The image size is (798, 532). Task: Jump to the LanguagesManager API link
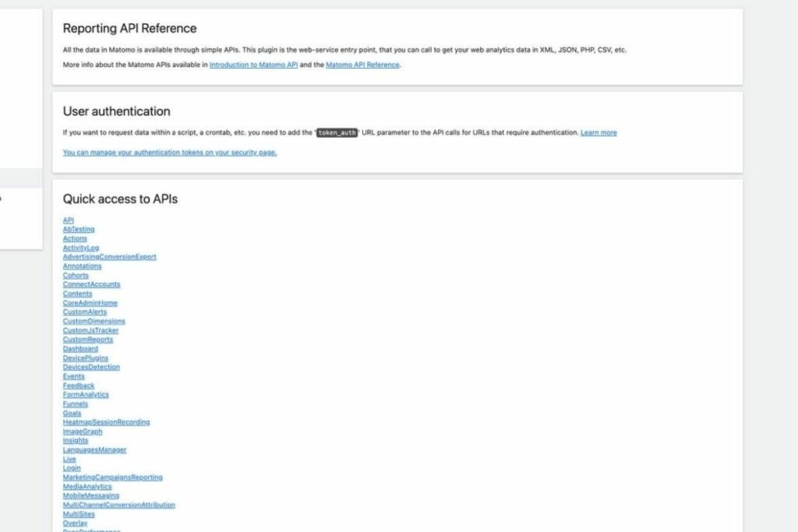(94, 450)
